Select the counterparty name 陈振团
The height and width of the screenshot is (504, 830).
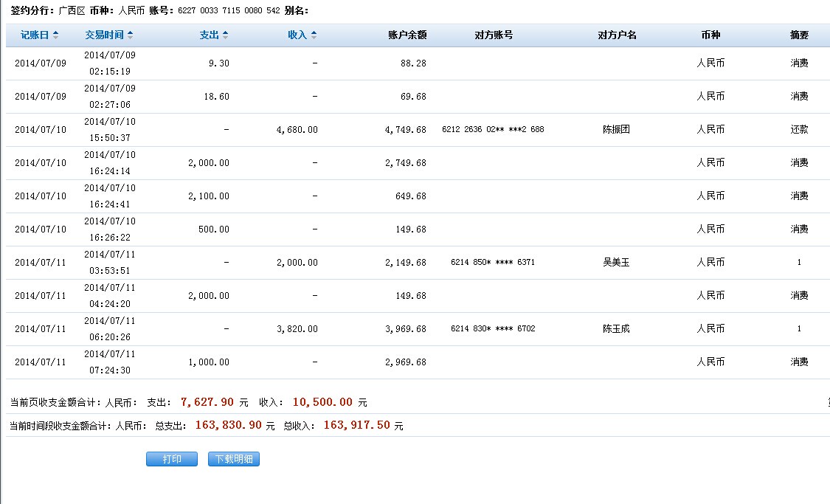click(616, 129)
